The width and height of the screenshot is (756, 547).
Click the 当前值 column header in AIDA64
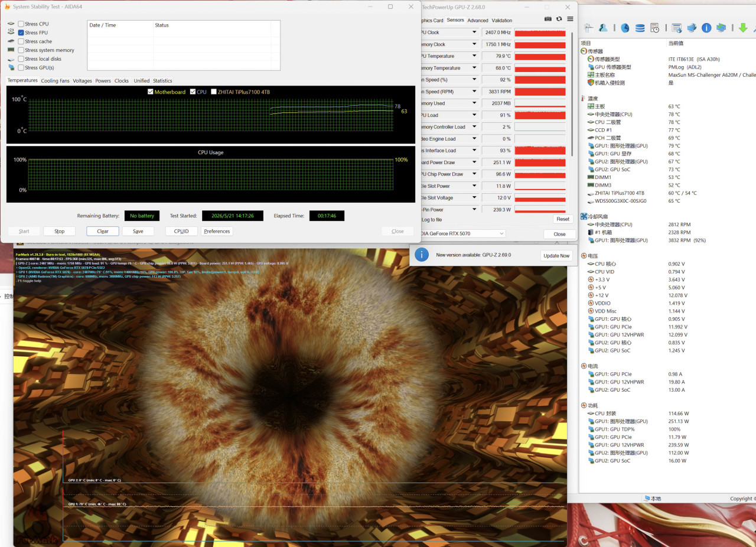click(676, 43)
